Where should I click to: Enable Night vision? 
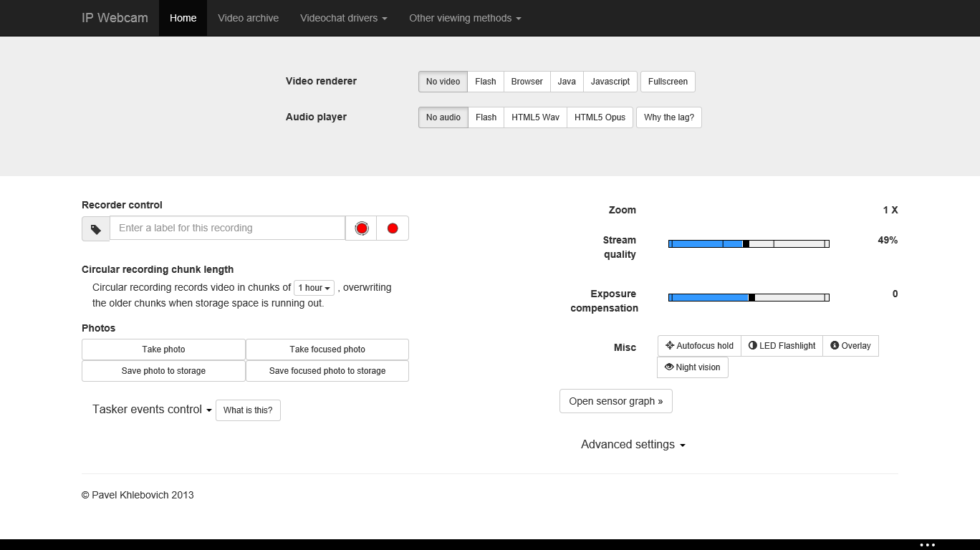pyautogui.click(x=693, y=367)
